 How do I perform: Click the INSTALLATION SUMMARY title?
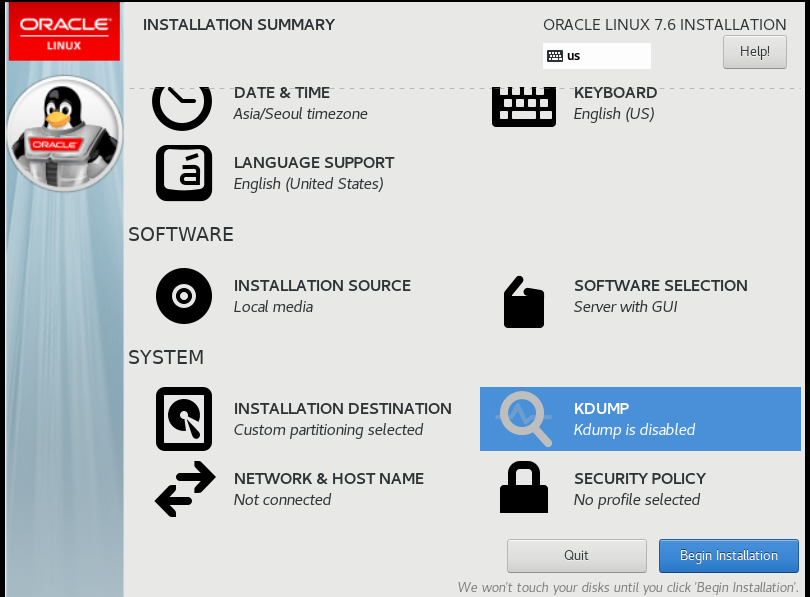click(239, 25)
